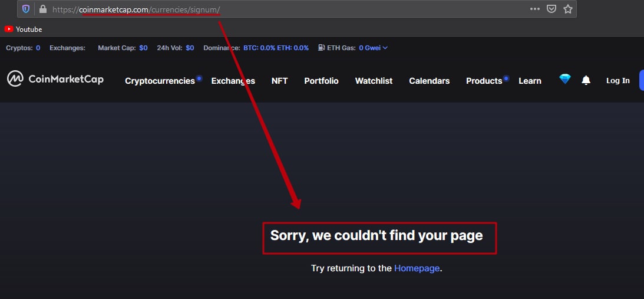
Task: Open the NFT menu item
Action: pyautogui.click(x=279, y=81)
